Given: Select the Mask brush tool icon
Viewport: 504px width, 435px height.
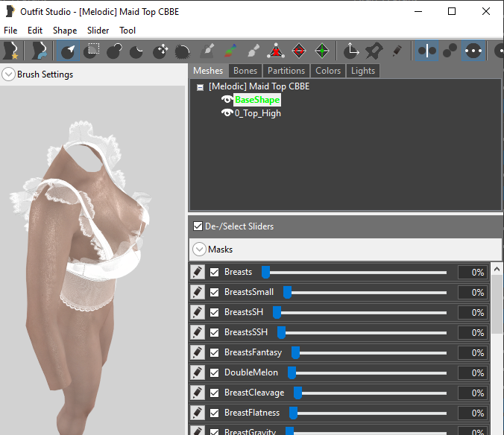Looking at the screenshot, I should coord(92,51).
